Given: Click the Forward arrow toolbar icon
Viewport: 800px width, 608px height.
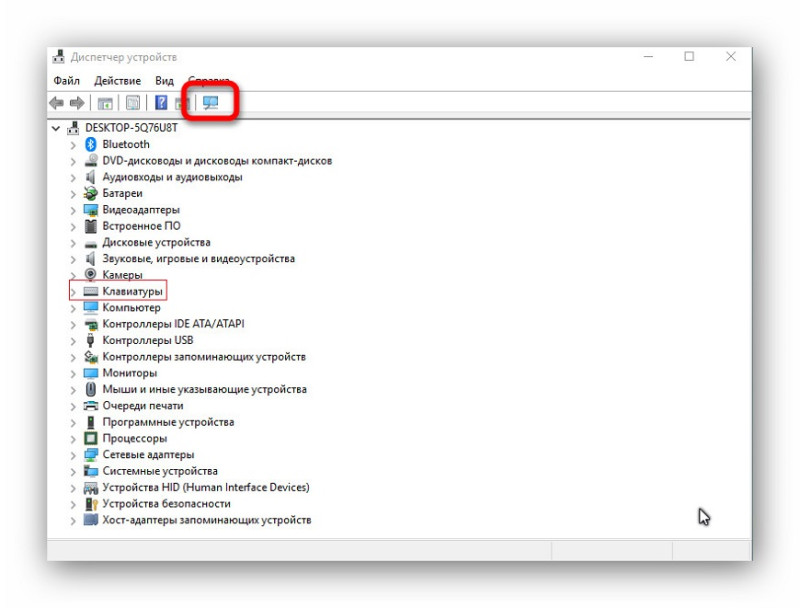Looking at the screenshot, I should 77,103.
